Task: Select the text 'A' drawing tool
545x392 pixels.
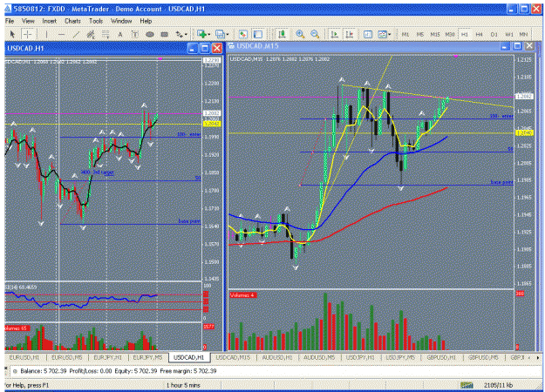Action: 120,34
